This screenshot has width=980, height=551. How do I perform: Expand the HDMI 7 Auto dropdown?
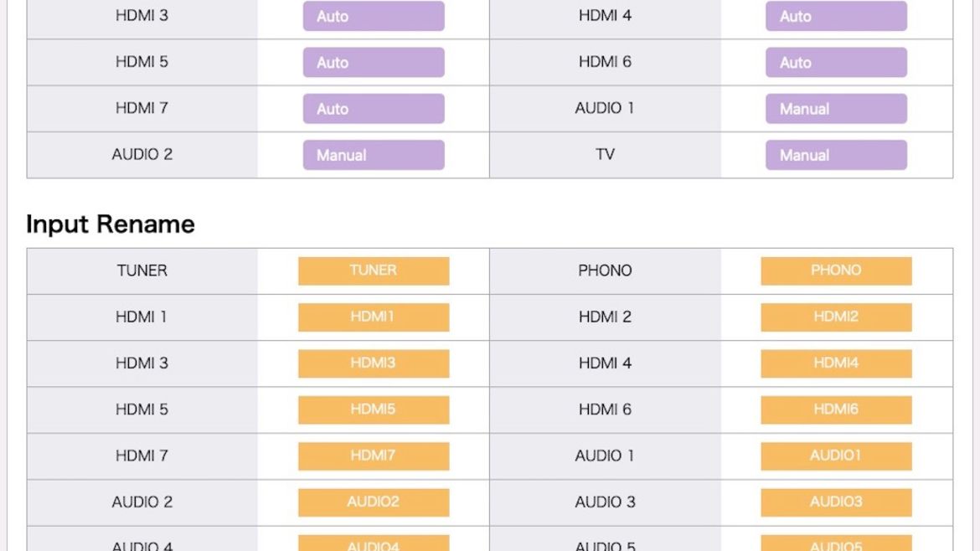[374, 109]
